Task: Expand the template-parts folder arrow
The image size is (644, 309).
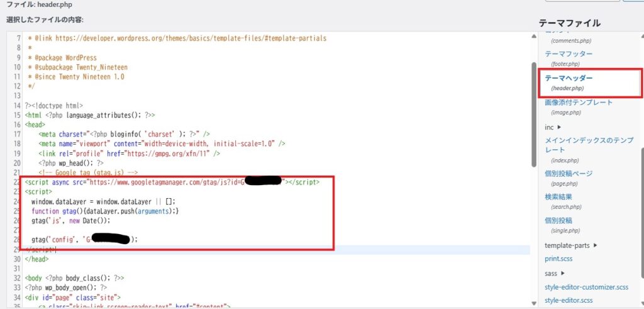Action: click(596, 245)
